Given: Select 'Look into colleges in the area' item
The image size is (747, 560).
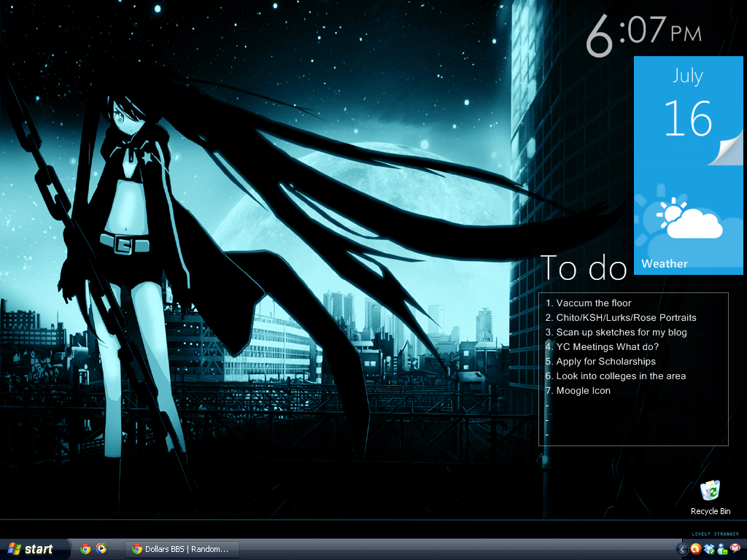Looking at the screenshot, I should pyautogui.click(x=616, y=376).
